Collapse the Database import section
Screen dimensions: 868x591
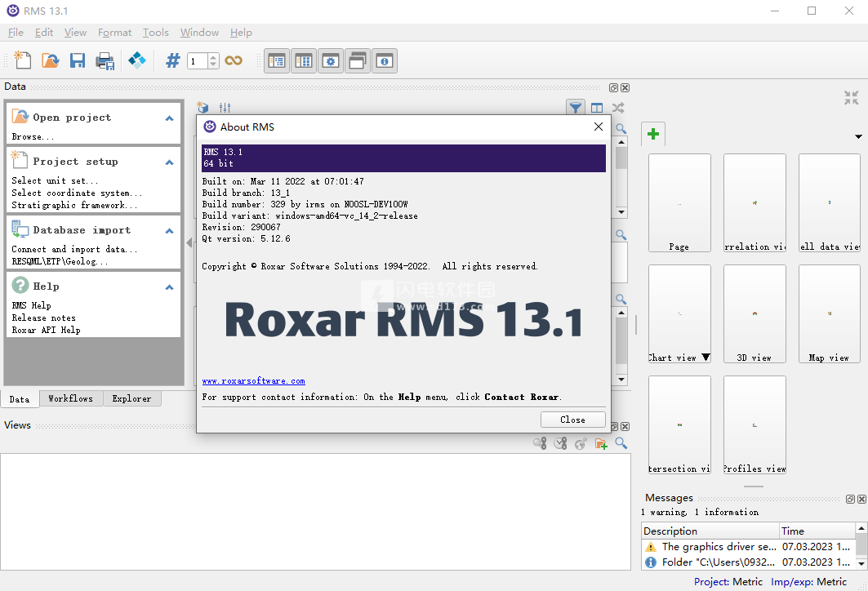tap(169, 231)
